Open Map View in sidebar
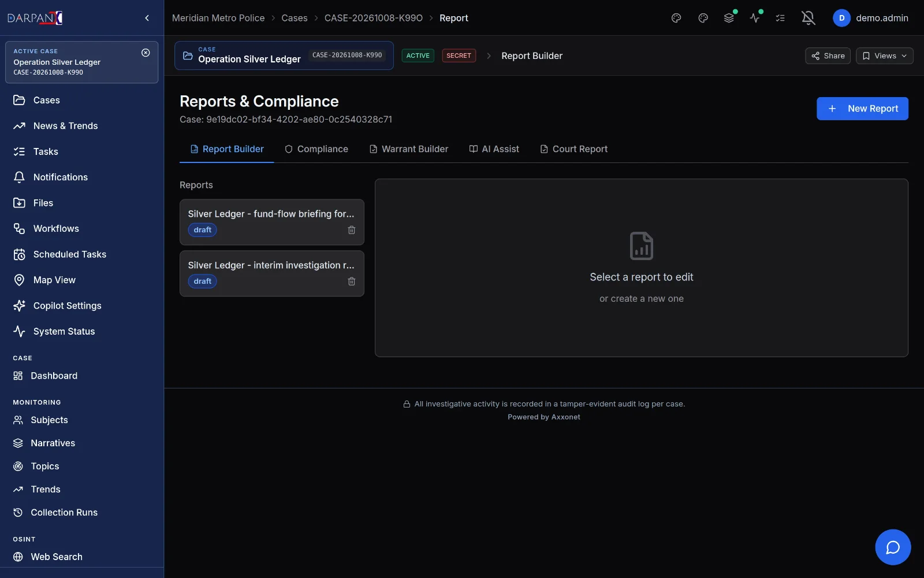This screenshot has height=578, width=924. (x=81, y=280)
